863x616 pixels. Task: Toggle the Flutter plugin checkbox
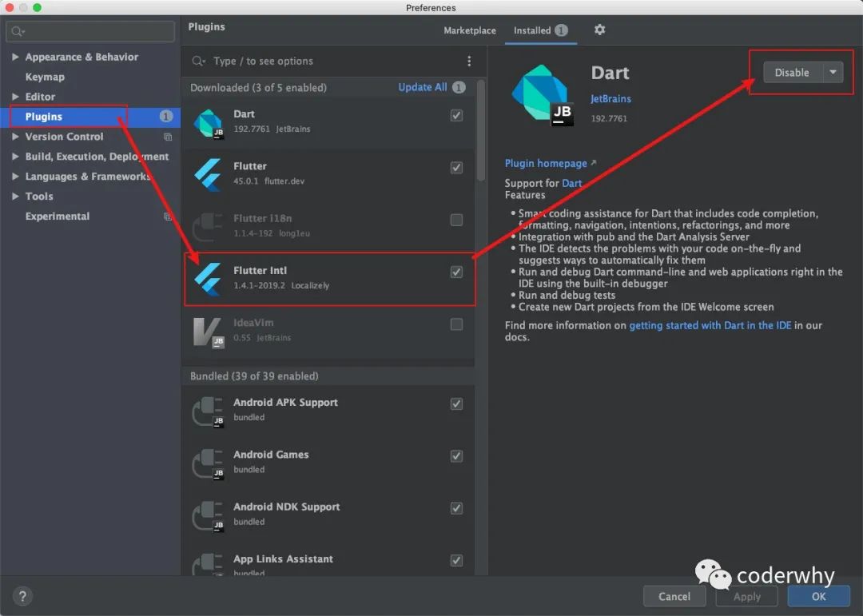[x=456, y=167]
